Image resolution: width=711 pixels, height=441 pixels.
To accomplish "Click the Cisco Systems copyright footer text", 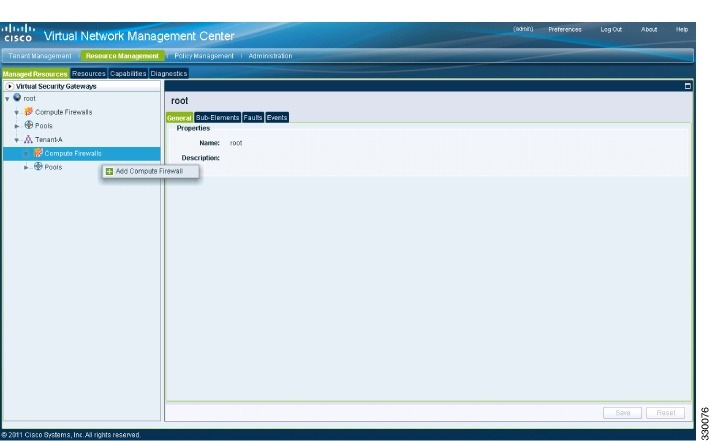I will coord(71,435).
